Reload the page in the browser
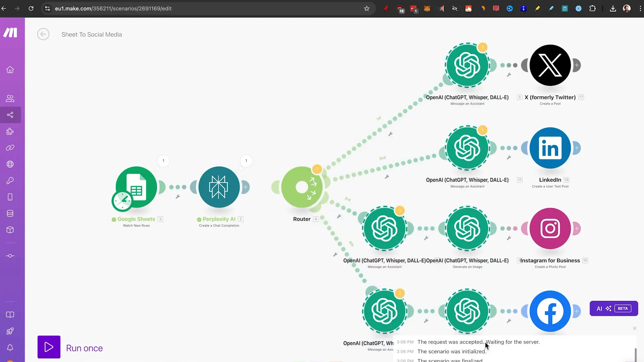Viewport: 644px width, 362px height. [x=31, y=8]
